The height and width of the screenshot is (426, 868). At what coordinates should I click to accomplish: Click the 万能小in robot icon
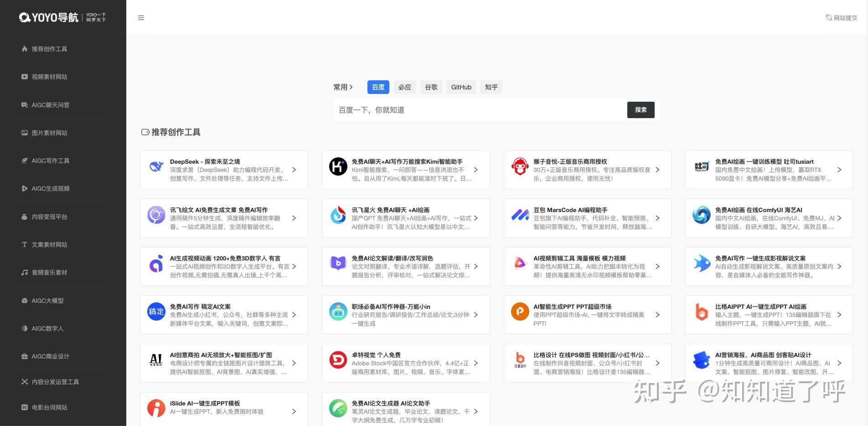pyautogui.click(x=338, y=312)
